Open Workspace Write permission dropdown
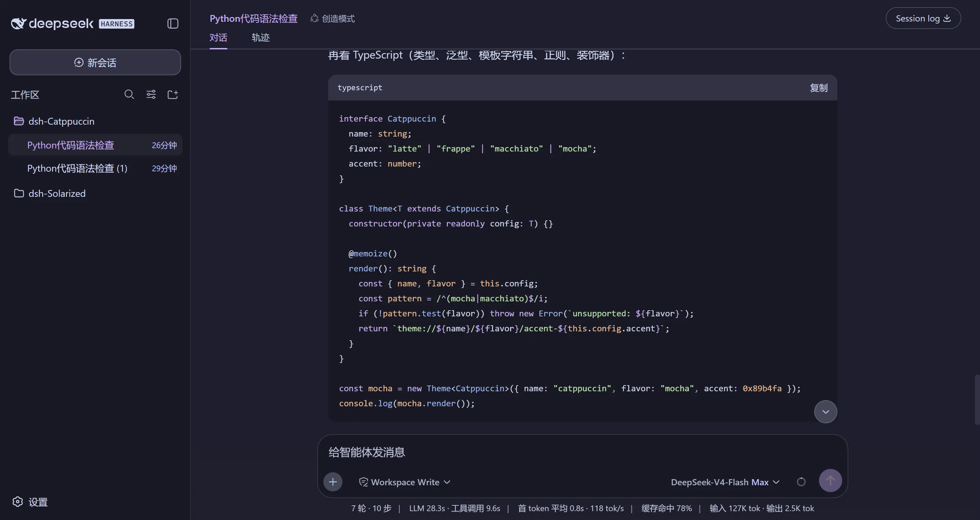The height and width of the screenshot is (520, 980). 405,482
